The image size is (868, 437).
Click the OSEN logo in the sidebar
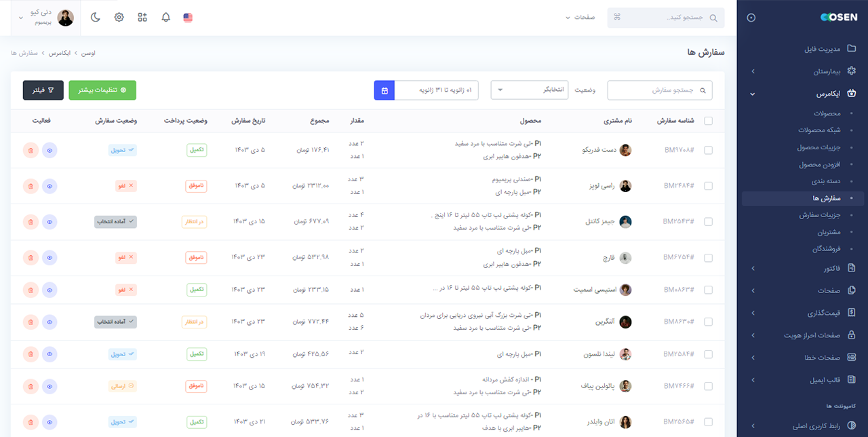coord(839,17)
